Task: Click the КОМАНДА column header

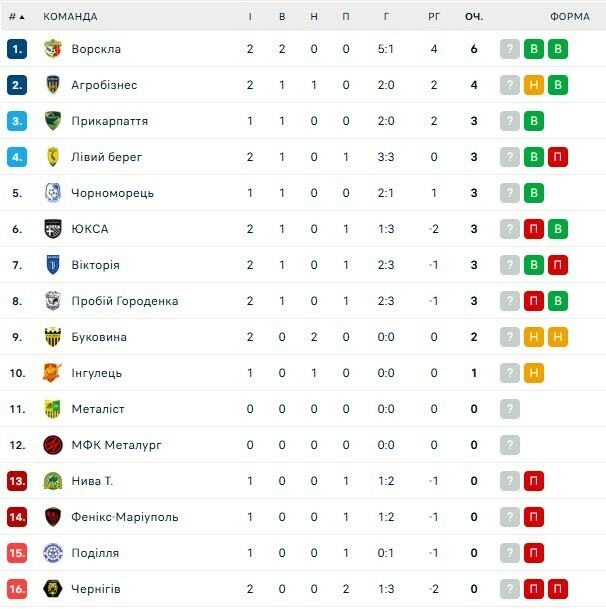Action: coord(70,16)
